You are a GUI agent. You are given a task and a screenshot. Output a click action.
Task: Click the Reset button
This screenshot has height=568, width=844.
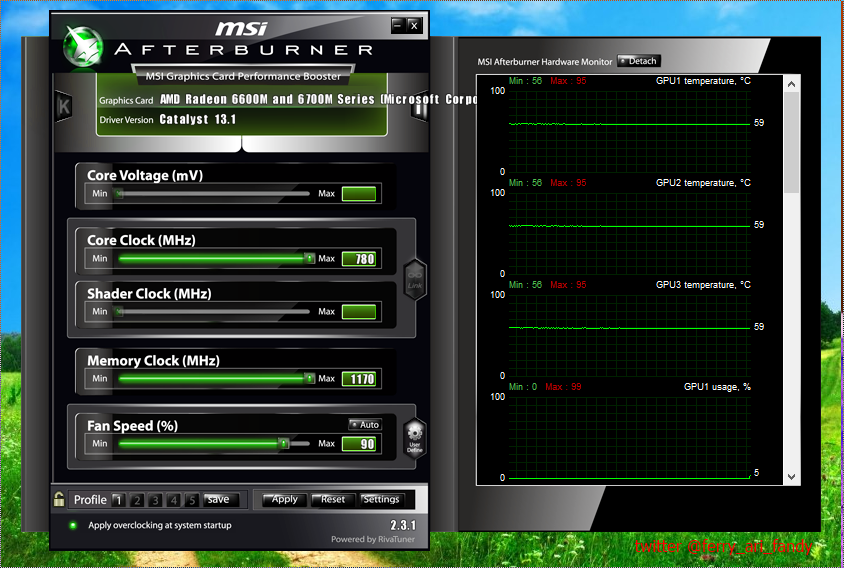[333, 500]
